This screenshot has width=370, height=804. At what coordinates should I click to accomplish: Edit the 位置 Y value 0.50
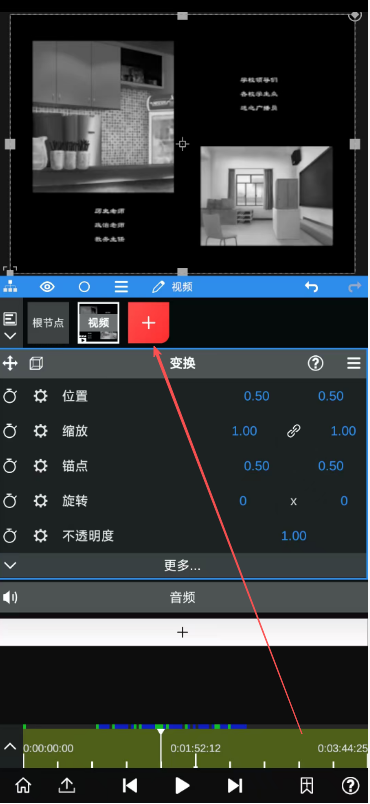pyautogui.click(x=331, y=396)
